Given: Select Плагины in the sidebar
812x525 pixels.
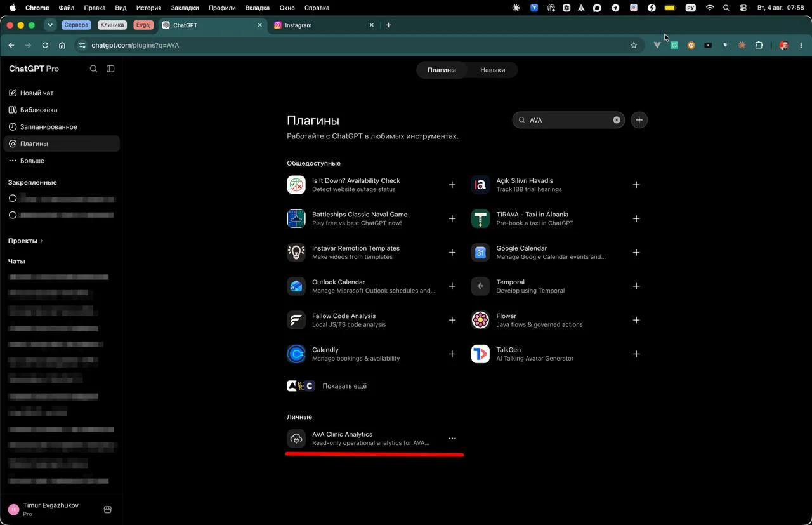Looking at the screenshot, I should click(62, 143).
